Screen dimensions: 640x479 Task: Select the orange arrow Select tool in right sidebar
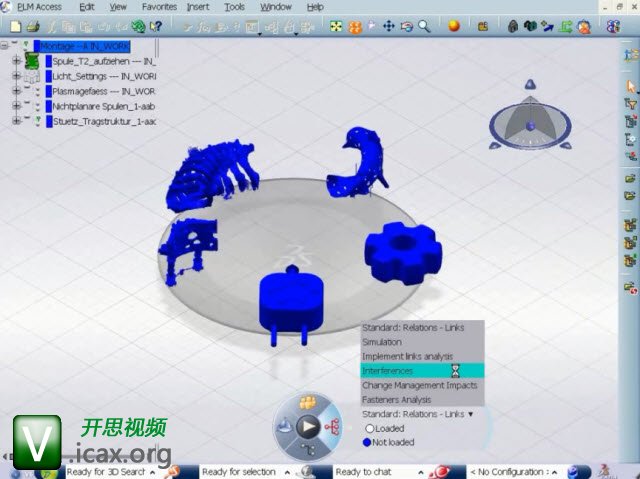[x=631, y=86]
